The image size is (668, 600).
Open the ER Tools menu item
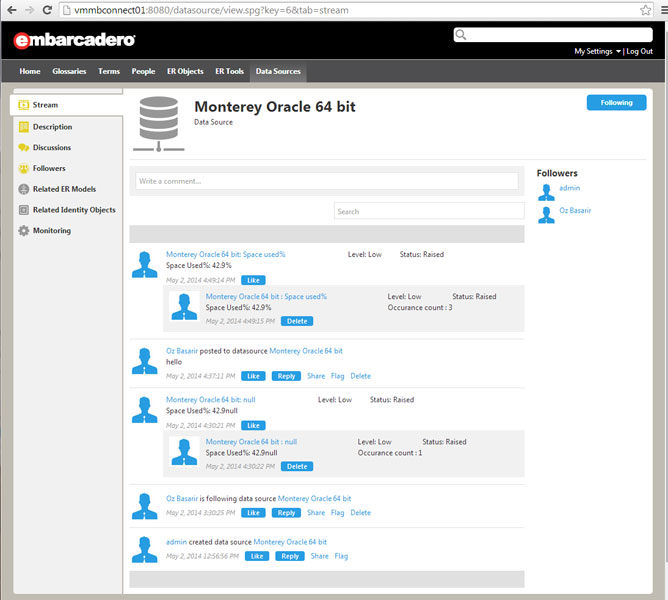230,71
